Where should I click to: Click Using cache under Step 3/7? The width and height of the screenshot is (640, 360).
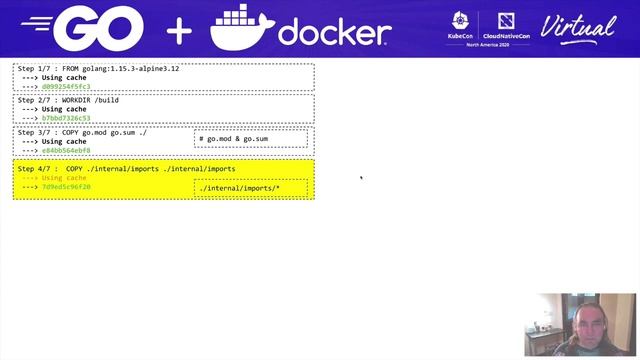tap(64, 141)
